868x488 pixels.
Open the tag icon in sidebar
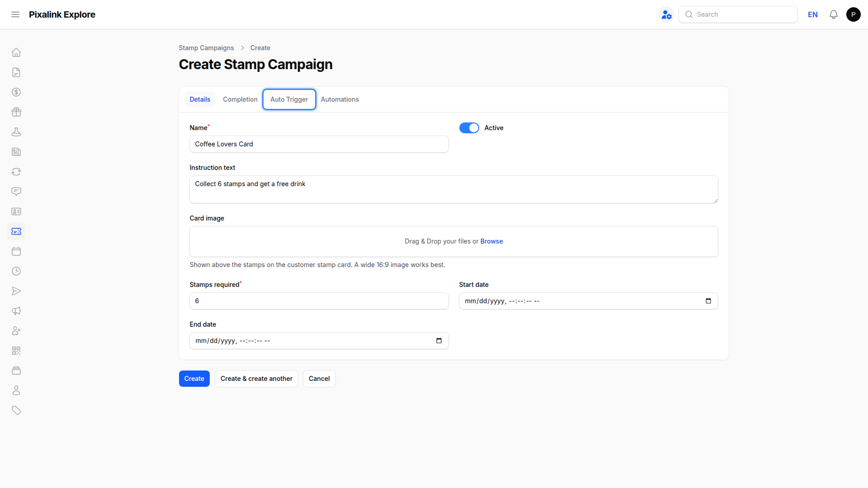pos(16,410)
